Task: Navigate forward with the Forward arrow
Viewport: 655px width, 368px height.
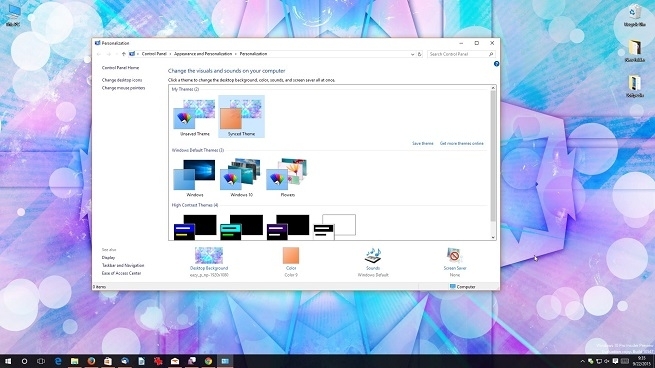Action: pos(109,54)
